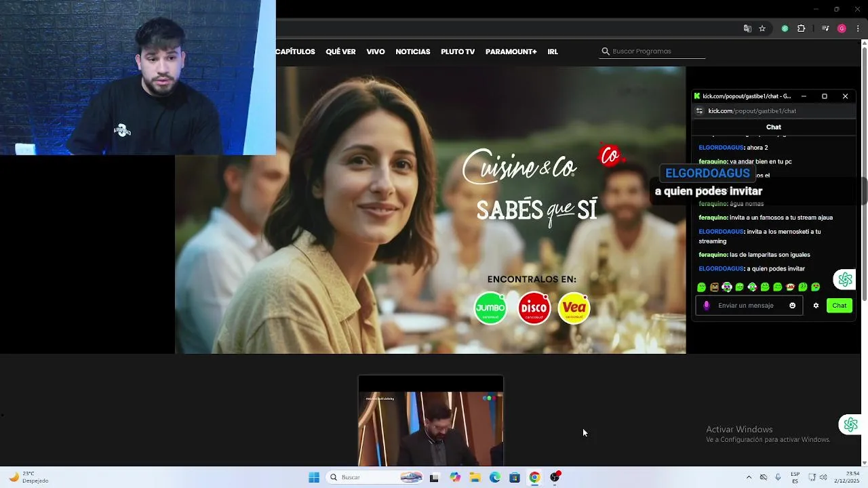This screenshot has height=488, width=868.
Task: Click the first green emote in chat emote row
Action: point(702,287)
